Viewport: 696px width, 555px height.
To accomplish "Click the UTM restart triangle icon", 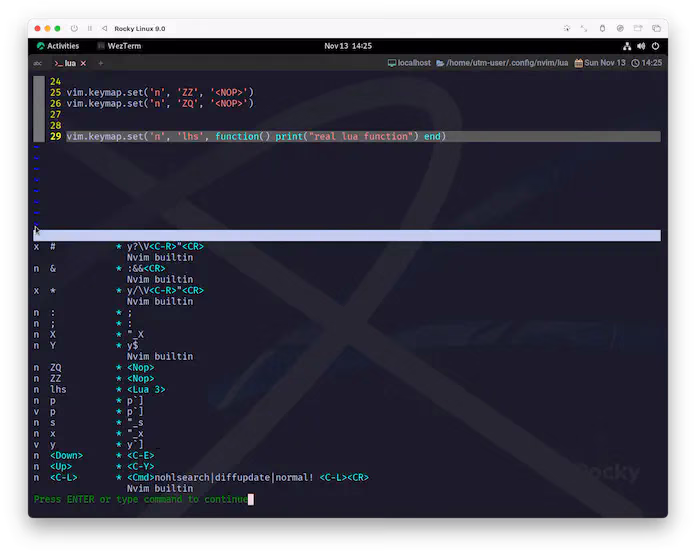I will pos(104,28).
